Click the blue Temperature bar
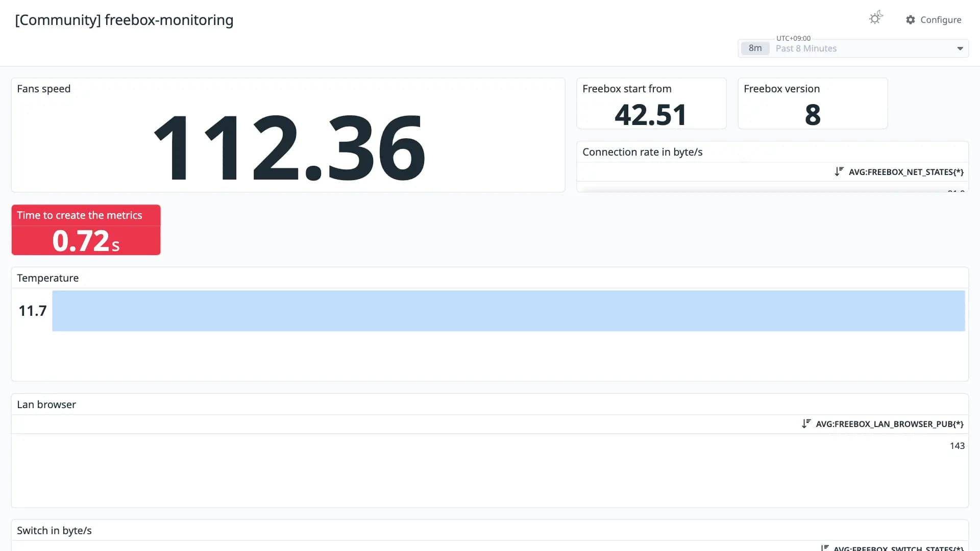Image resolution: width=980 pixels, height=551 pixels. pyautogui.click(x=508, y=311)
